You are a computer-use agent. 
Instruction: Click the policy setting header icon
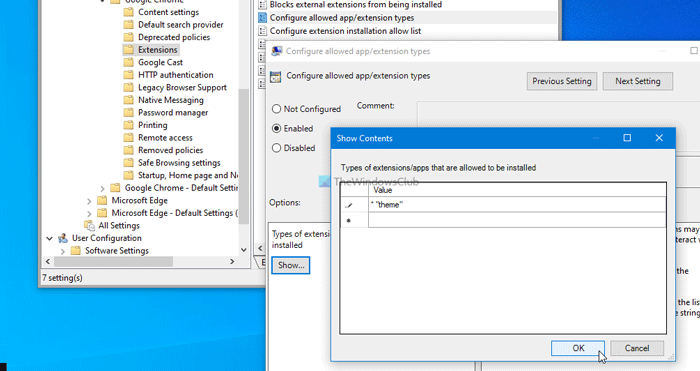click(276, 76)
